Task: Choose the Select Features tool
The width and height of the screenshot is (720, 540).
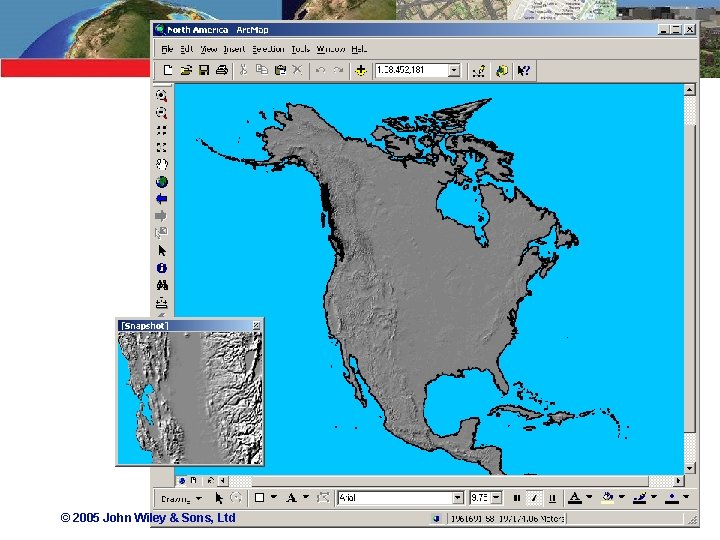Action: [161, 233]
